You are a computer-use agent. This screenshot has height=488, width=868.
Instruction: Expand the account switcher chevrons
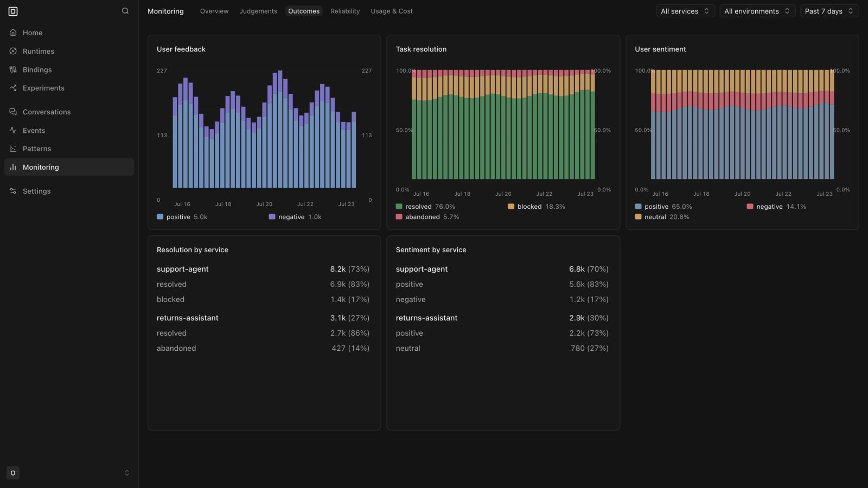coord(127,473)
